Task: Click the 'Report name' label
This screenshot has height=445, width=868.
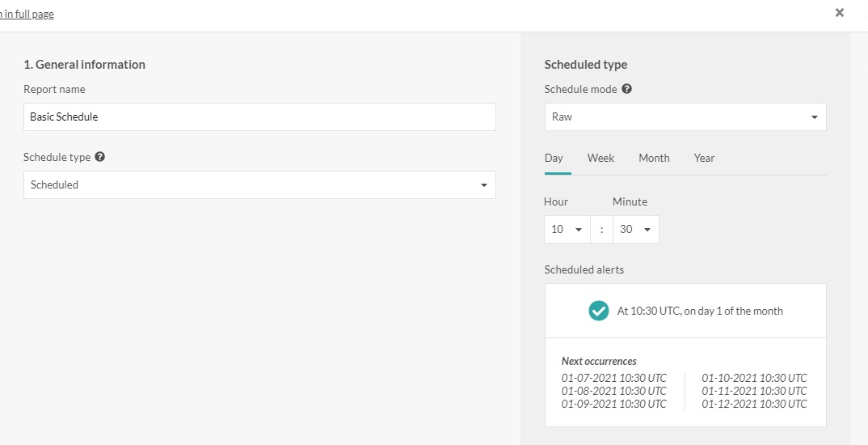Action: pyautogui.click(x=54, y=89)
